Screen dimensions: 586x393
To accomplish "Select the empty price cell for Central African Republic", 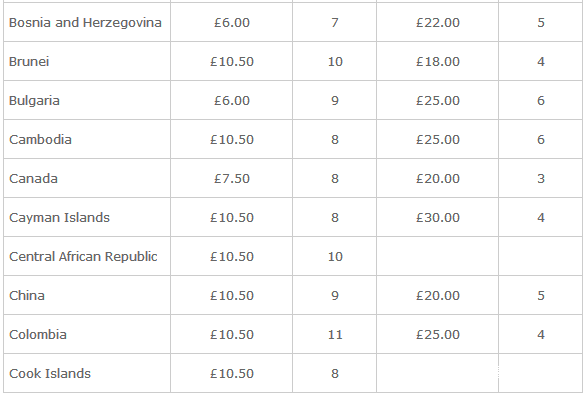I will (437, 256).
